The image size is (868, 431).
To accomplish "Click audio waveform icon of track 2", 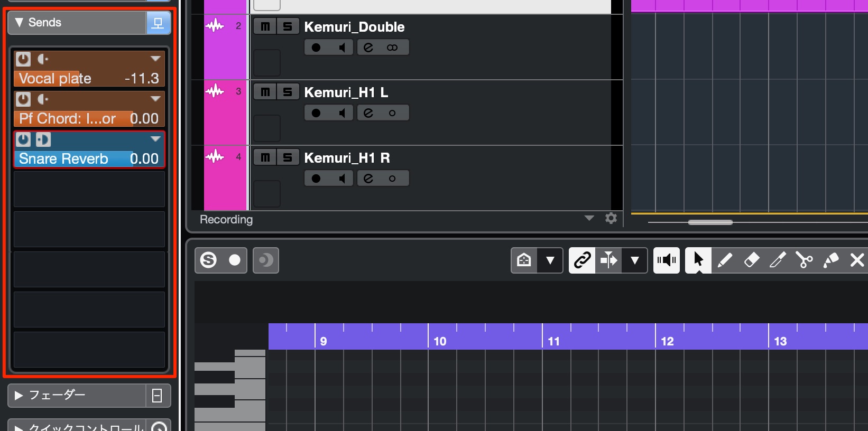I will (215, 25).
